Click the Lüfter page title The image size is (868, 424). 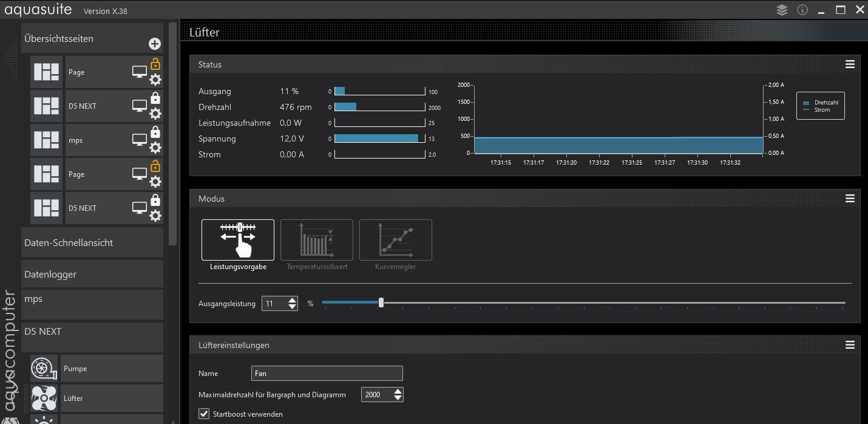click(x=205, y=33)
